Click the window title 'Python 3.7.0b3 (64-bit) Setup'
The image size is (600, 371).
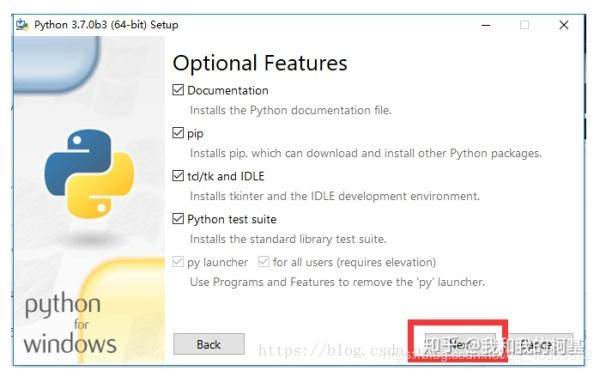point(106,25)
